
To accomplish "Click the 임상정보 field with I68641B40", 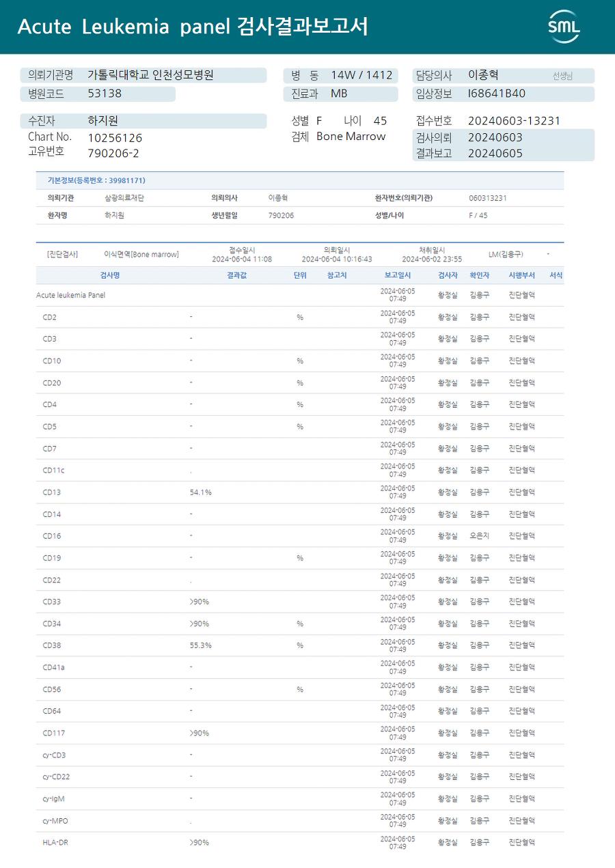I will [x=497, y=94].
